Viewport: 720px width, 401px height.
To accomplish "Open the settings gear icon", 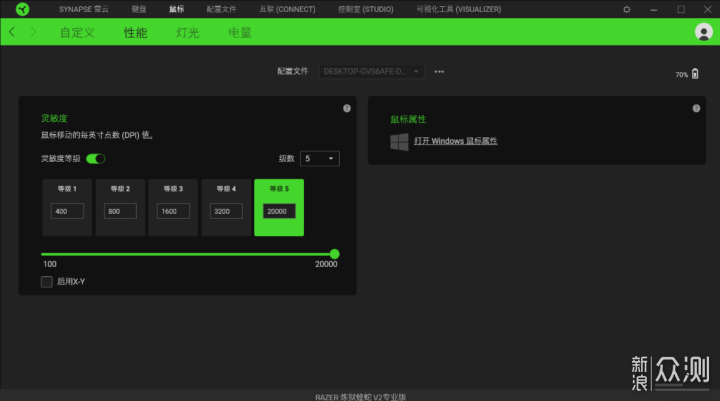I will tap(627, 9).
